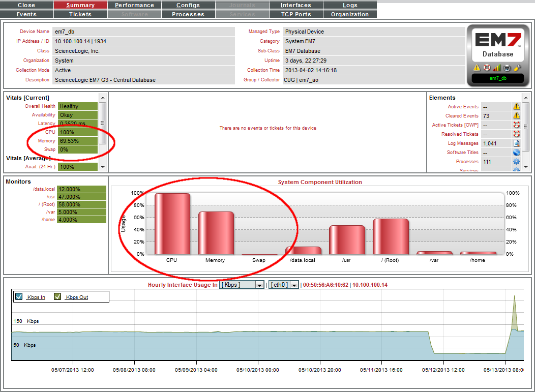This screenshot has width=535, height=392.
Task: Toggle the Kbps Out legend checkbox
Action: click(57, 296)
